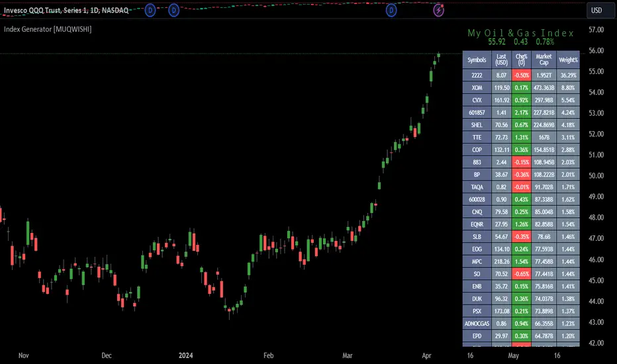The height and width of the screenshot is (364, 617).
Task: Select the TAQA symbol cell
Action: [x=477, y=187]
